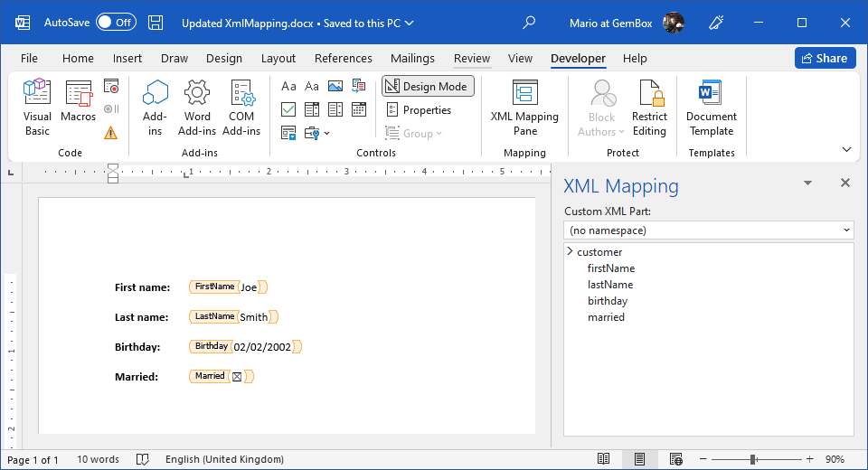This screenshot has width=868, height=470.
Task: Click the Share button
Action: [x=825, y=58]
